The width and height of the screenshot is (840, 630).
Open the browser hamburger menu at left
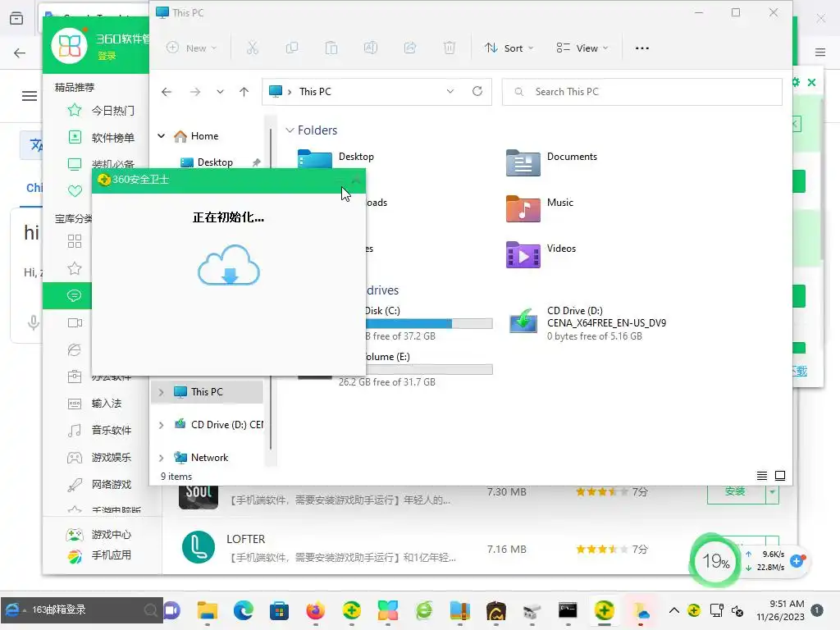29,96
